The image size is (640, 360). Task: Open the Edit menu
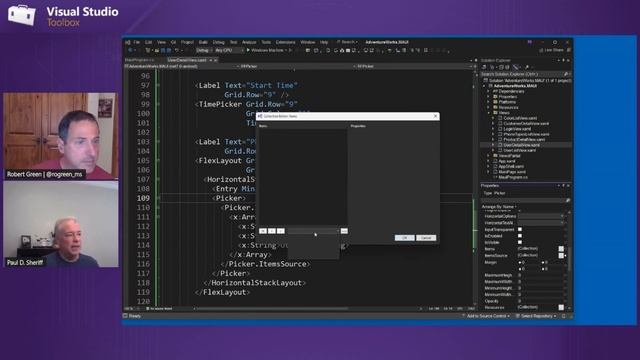(149, 42)
